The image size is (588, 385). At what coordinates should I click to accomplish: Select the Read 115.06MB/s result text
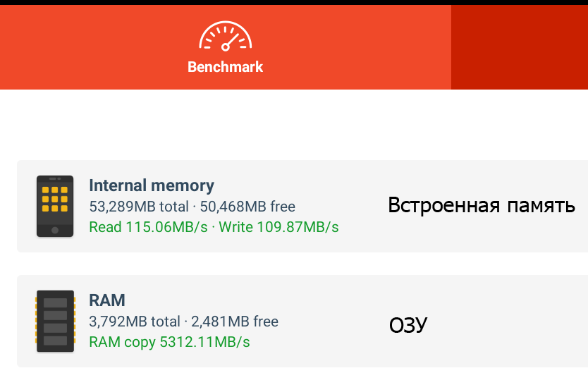click(x=148, y=227)
